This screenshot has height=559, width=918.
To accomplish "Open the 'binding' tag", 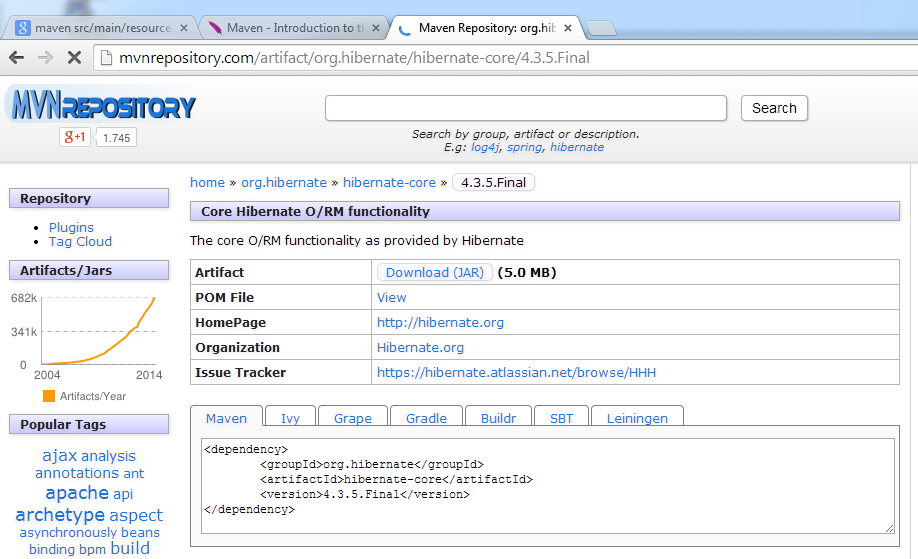I will coord(52,550).
